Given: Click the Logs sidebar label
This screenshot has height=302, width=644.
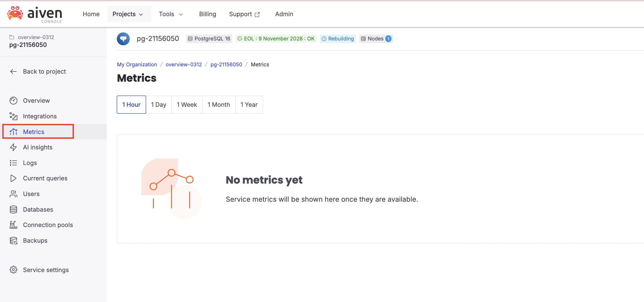Looking at the screenshot, I should (30, 163).
